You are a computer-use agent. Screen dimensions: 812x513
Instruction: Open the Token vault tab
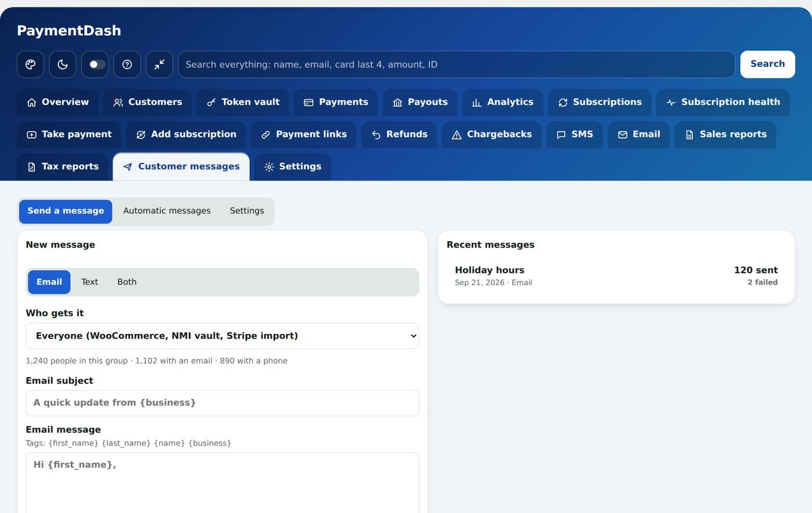pyautogui.click(x=243, y=102)
